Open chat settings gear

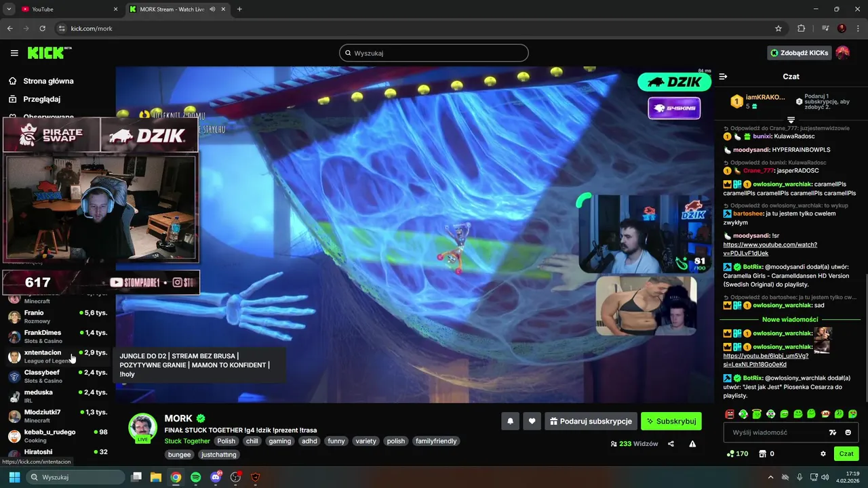[x=823, y=453]
